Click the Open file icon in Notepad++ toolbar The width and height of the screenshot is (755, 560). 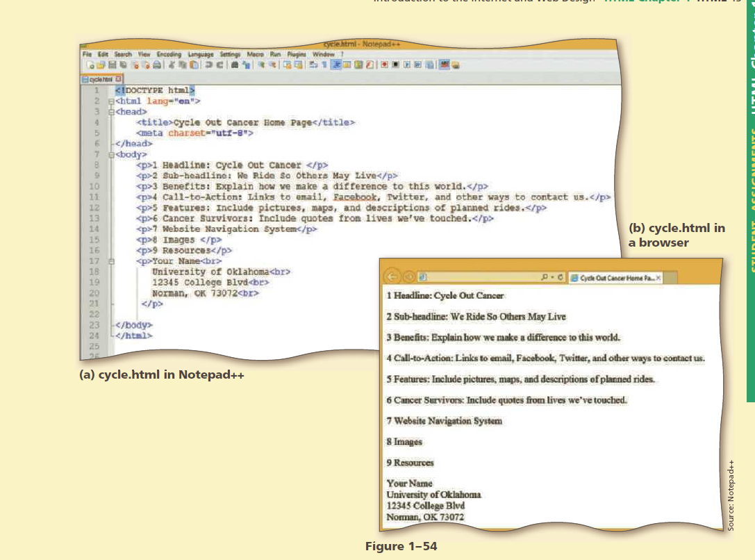pyautogui.click(x=101, y=65)
